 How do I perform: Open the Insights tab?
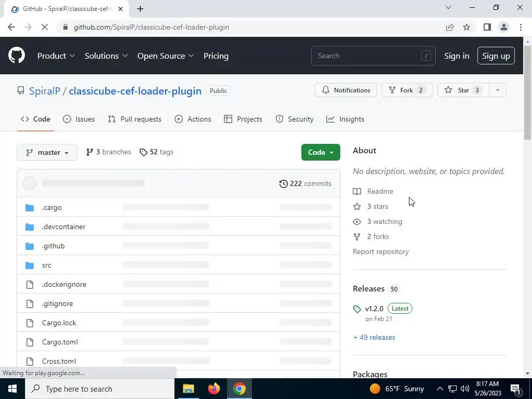coord(345,119)
